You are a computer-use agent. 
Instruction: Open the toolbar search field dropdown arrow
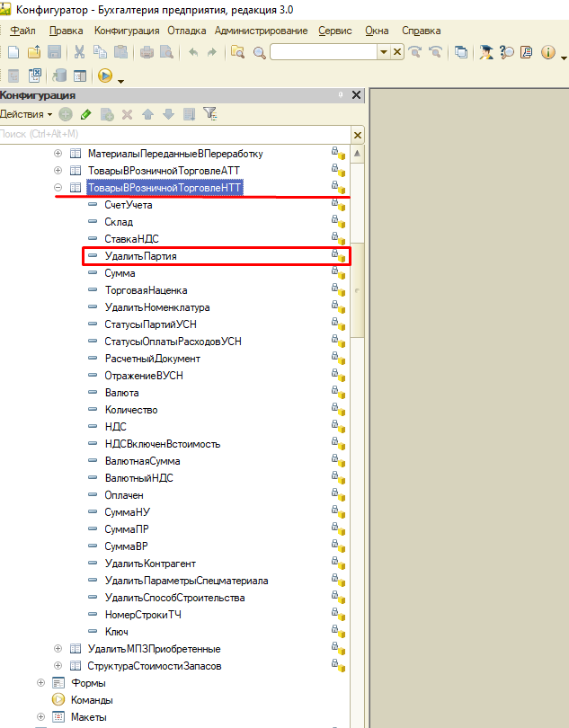384,52
